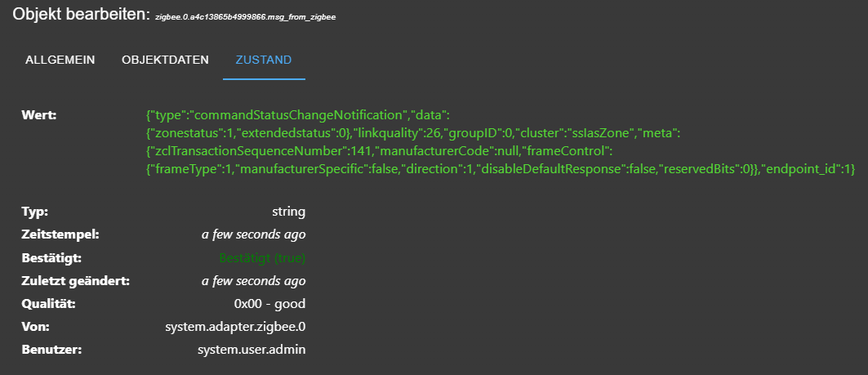
Task: Click the 'Von:' label
Action: [x=37, y=327]
